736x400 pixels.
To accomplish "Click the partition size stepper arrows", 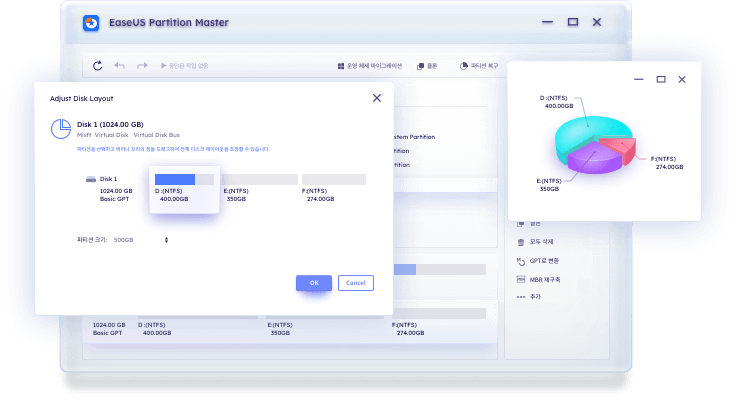I will coord(166,240).
